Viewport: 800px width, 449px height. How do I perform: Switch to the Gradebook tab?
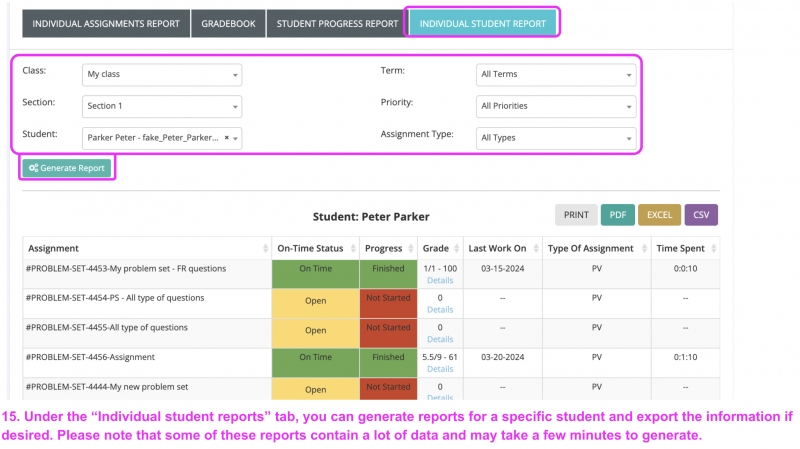point(227,23)
